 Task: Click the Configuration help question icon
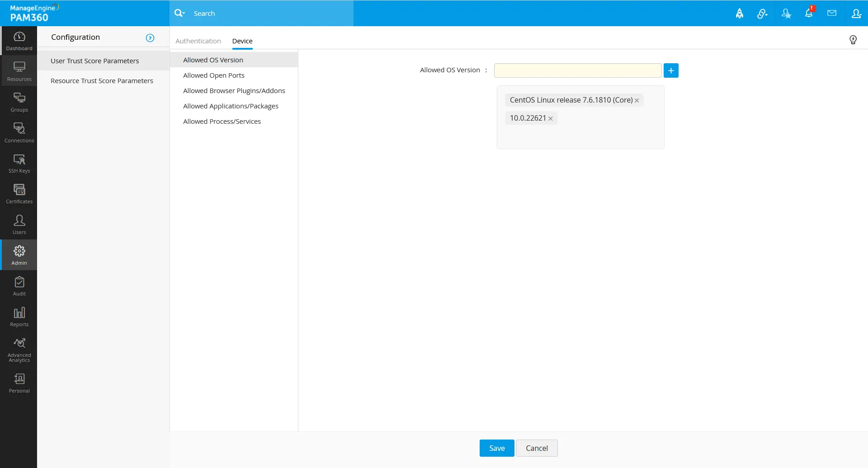tap(150, 38)
